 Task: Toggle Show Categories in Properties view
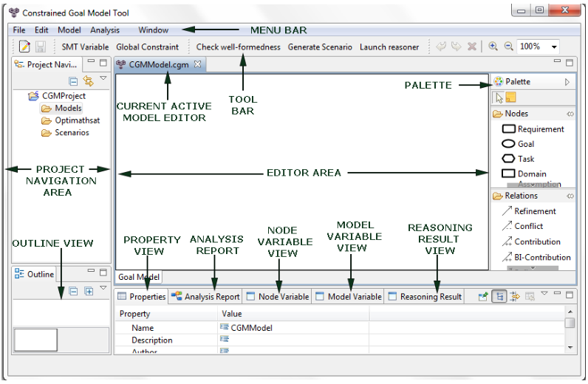pyautogui.click(x=499, y=297)
